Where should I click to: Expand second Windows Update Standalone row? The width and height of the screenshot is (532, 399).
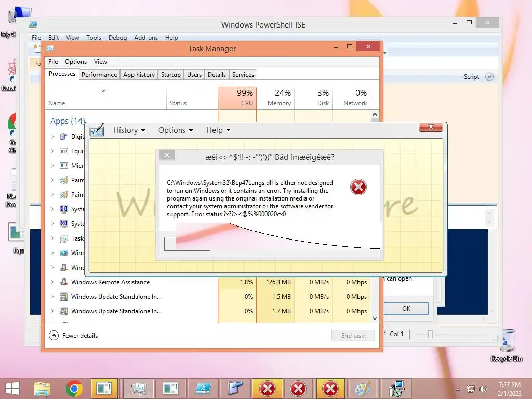(x=52, y=311)
